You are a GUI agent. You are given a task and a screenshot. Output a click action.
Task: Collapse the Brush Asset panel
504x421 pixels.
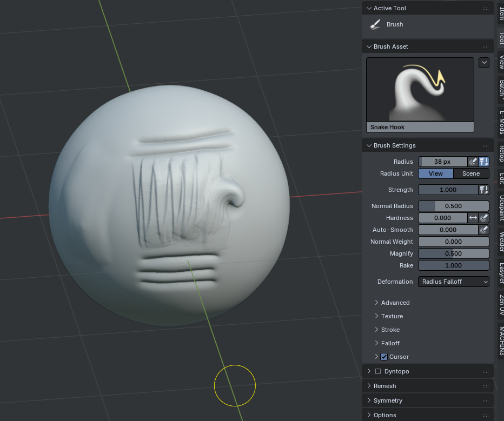(x=369, y=46)
